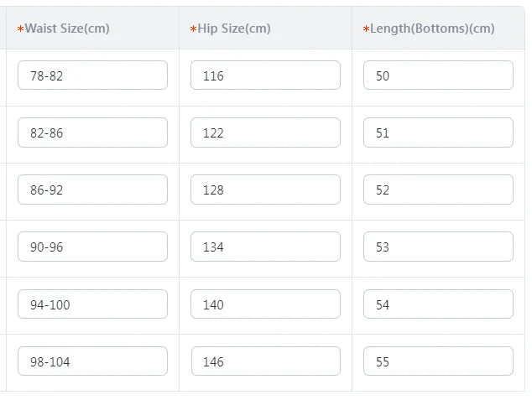Click the length box with 54
The image size is (532, 400).
[x=438, y=304]
